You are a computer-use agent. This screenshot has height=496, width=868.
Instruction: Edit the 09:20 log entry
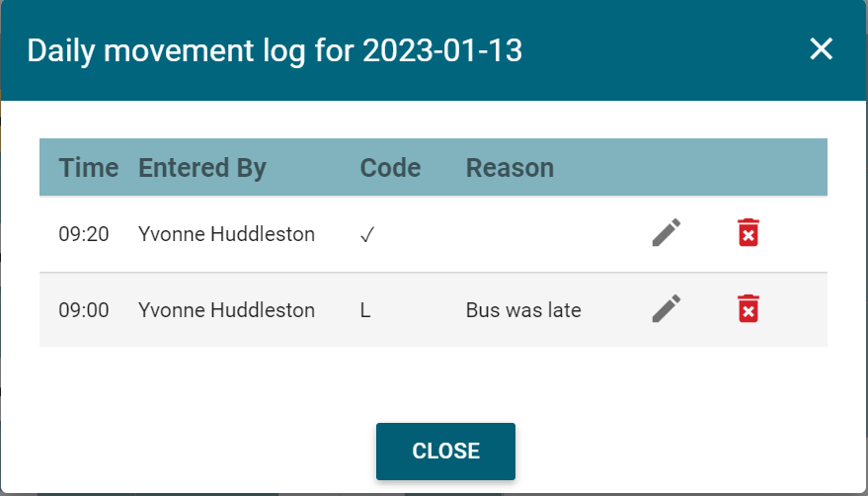pos(667,233)
